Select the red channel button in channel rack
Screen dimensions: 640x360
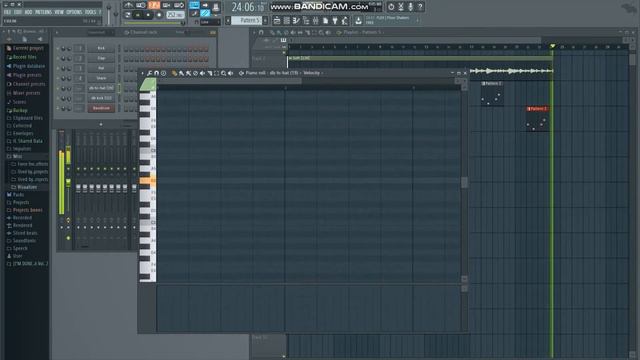(101, 108)
